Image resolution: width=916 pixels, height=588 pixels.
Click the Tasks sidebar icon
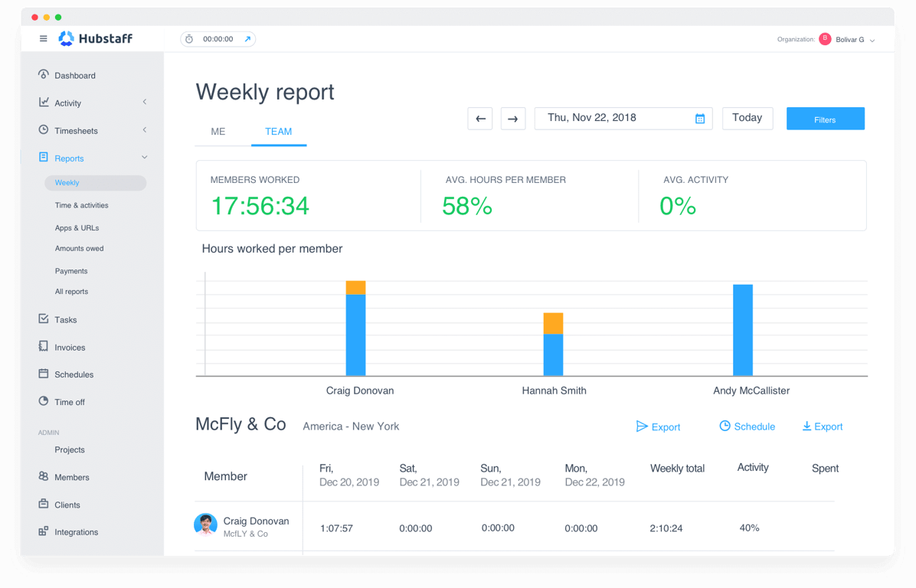(42, 319)
